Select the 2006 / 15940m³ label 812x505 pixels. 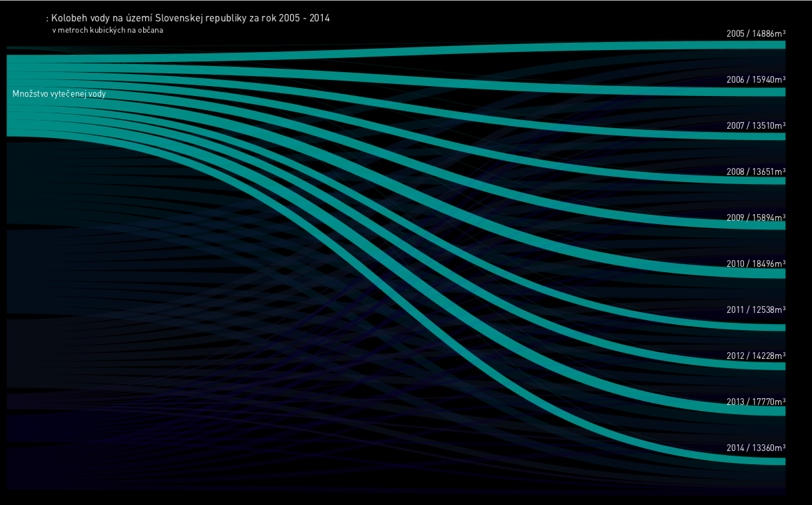[x=756, y=80]
